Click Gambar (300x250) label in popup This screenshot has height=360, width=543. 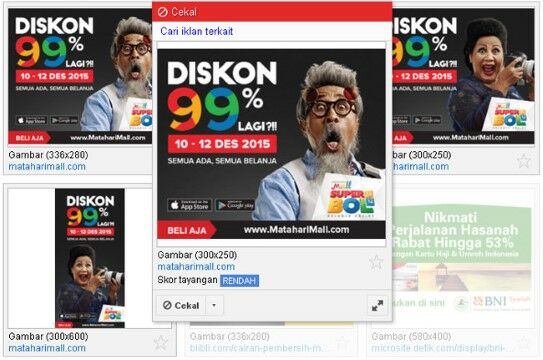197,255
